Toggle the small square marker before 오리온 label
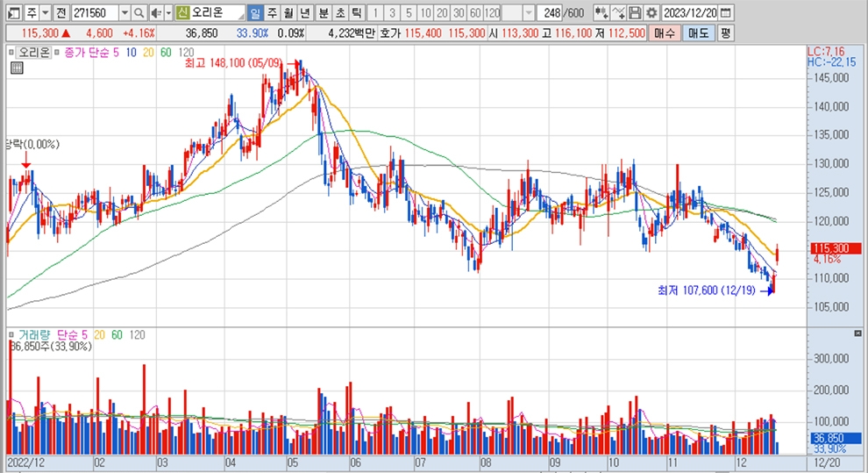Image resolution: width=868 pixels, height=473 pixels. pos(12,52)
